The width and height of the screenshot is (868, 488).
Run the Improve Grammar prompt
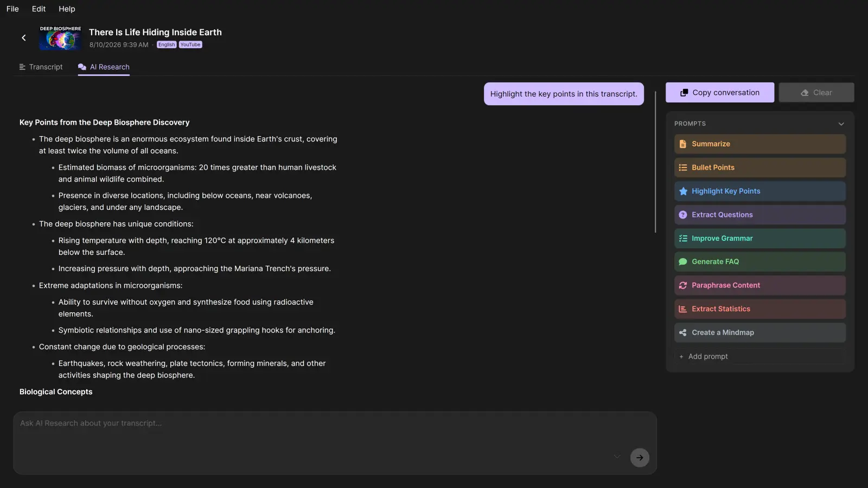pos(759,239)
